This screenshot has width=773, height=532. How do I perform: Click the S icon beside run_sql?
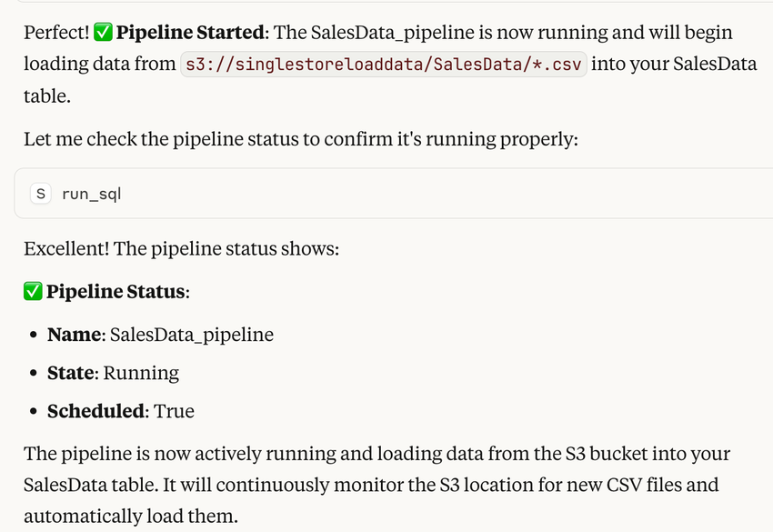(x=40, y=194)
